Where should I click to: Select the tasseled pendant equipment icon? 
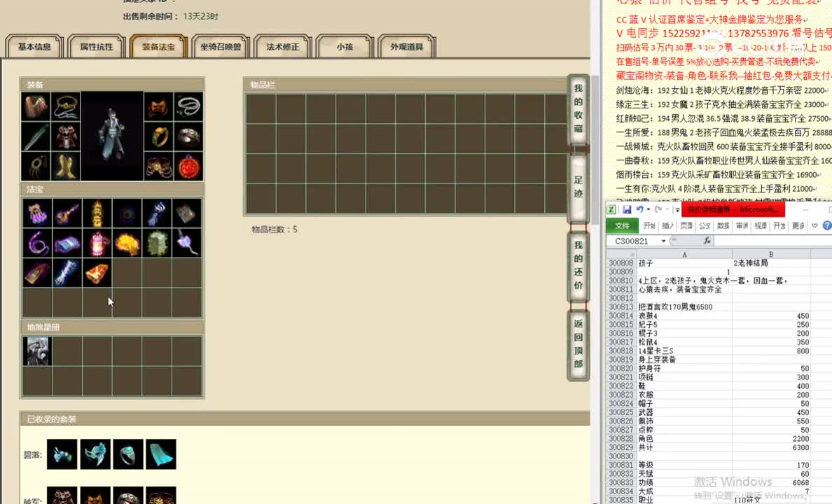pyautogui.click(x=36, y=167)
